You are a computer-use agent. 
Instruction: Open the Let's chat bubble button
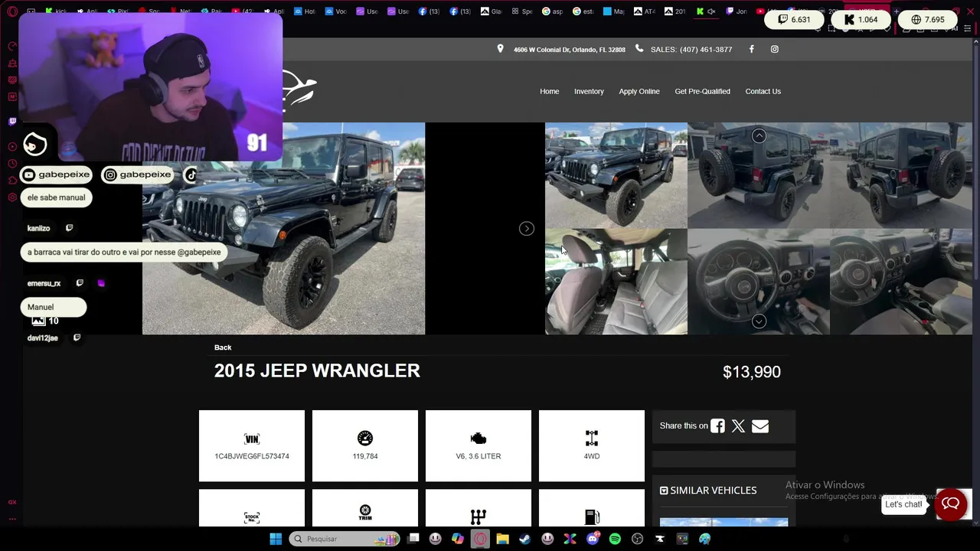pyautogui.click(x=951, y=504)
